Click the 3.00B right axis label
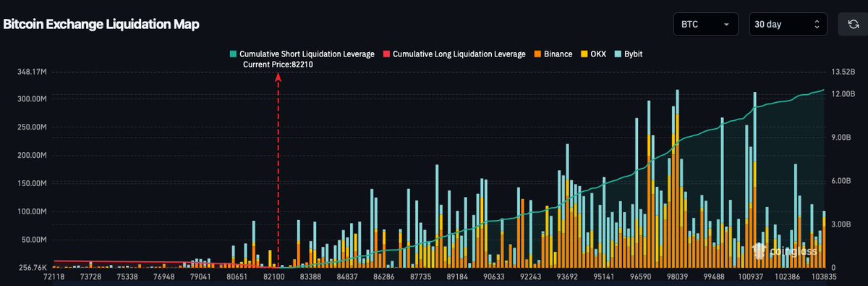The image size is (868, 286). [x=841, y=224]
